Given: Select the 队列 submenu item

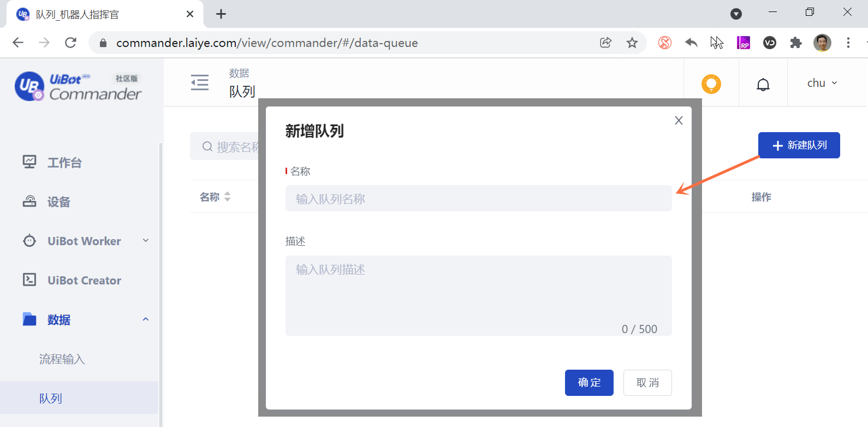Looking at the screenshot, I should (79, 398).
